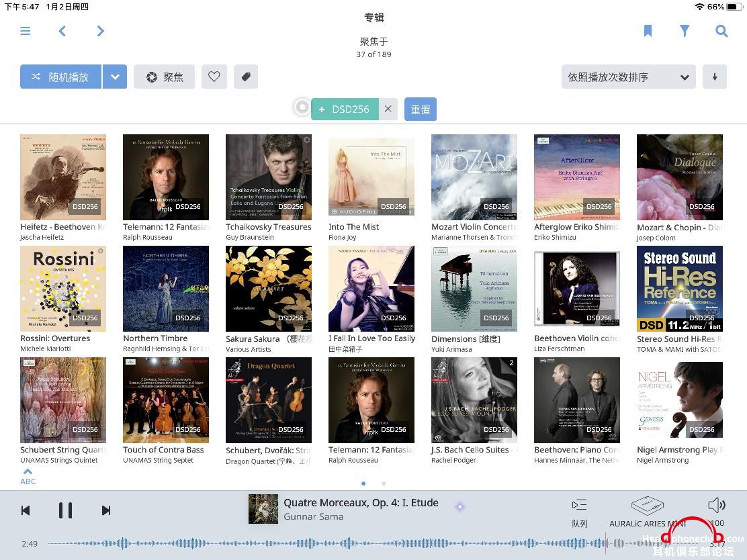Click now playing artist Gunnar Sama
Image resolution: width=747 pixels, height=560 pixels.
[x=314, y=516]
